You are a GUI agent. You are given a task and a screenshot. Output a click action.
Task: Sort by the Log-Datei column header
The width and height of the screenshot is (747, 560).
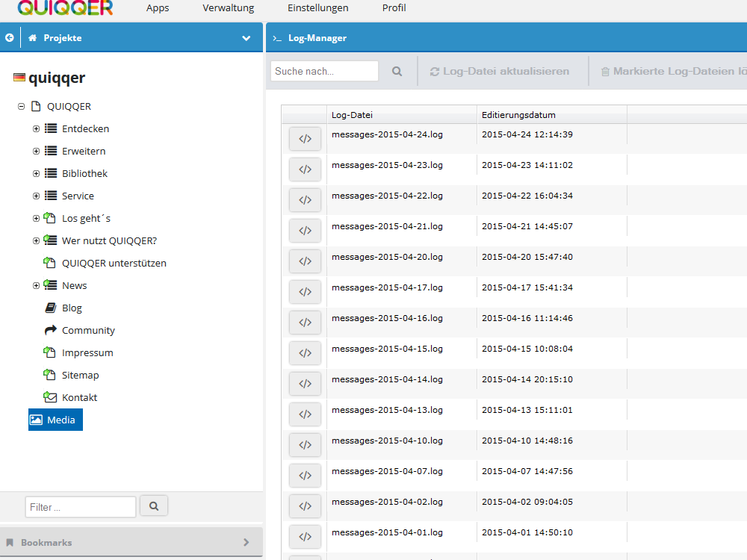point(402,115)
